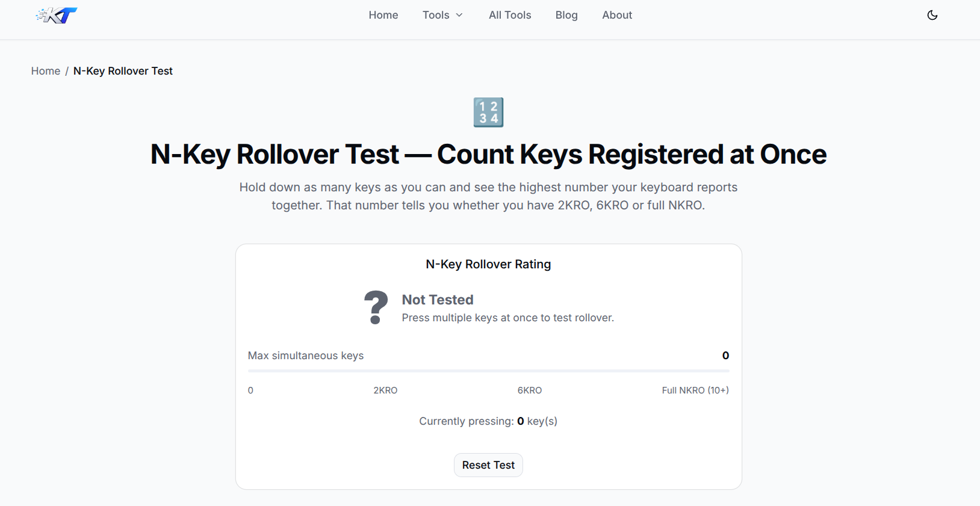Click the max simultaneous keys progress bar
Image resolution: width=980 pixels, height=506 pixels.
(x=488, y=371)
